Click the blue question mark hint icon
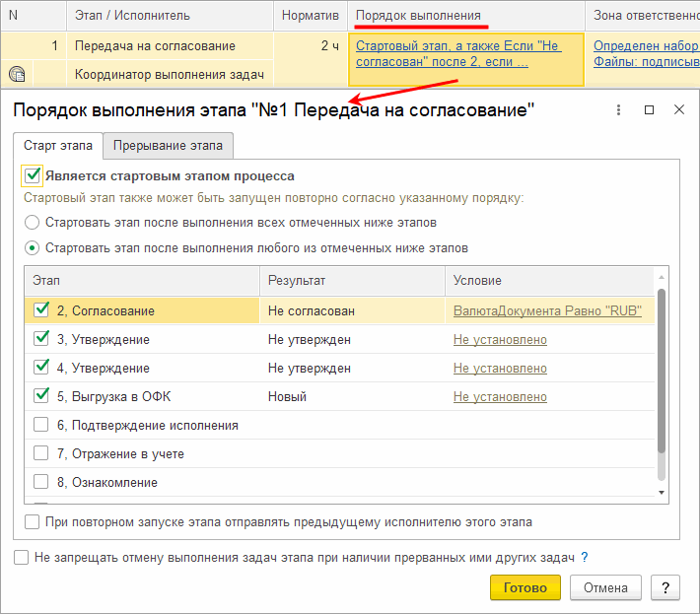 (585, 557)
